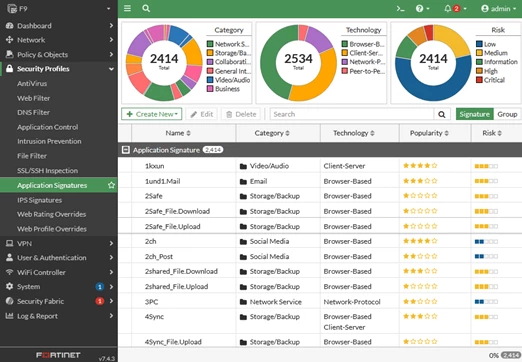Toggle High legend item in Risk chart

[x=487, y=71]
